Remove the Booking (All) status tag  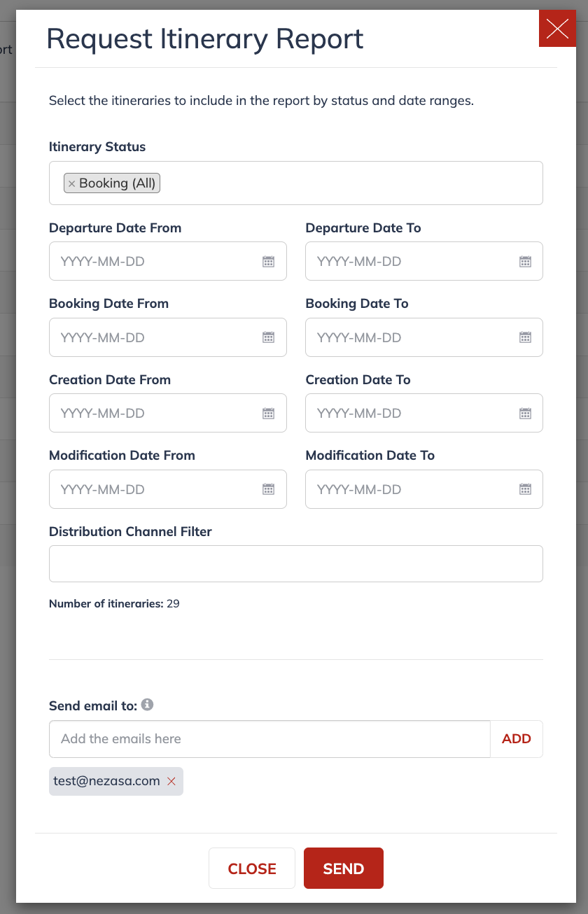pyautogui.click(x=71, y=184)
